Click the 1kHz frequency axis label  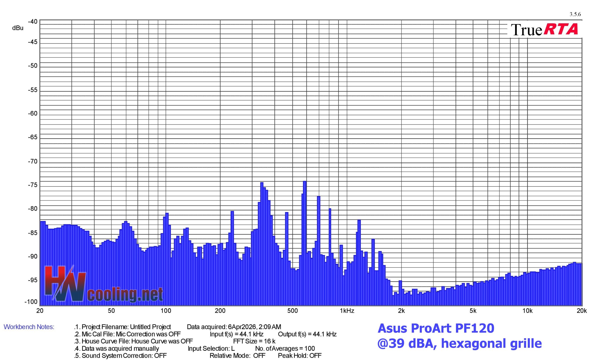pos(347,311)
